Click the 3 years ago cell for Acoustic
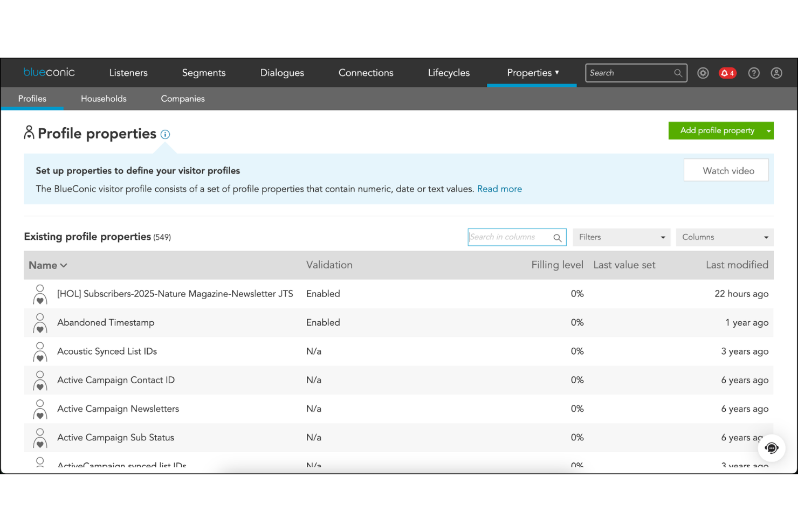The height and width of the screenshot is (532, 798). click(745, 351)
